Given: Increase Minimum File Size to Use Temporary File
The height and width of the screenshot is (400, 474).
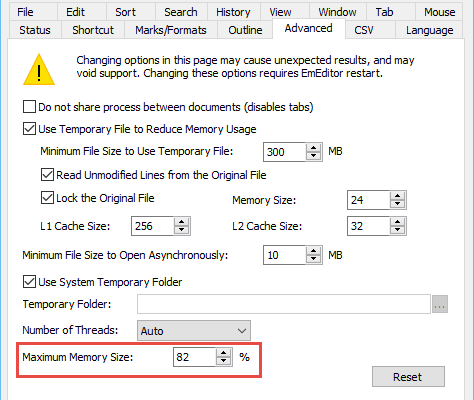Looking at the screenshot, I should [x=313, y=148].
